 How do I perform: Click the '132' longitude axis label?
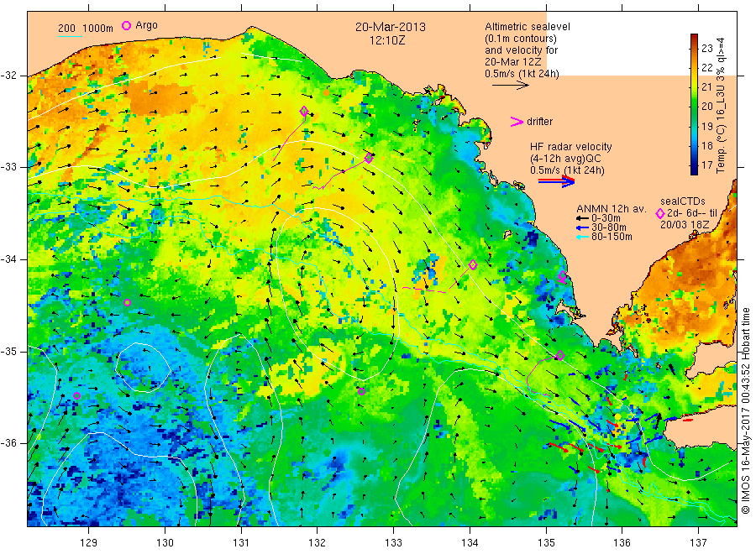pyautogui.click(x=318, y=543)
